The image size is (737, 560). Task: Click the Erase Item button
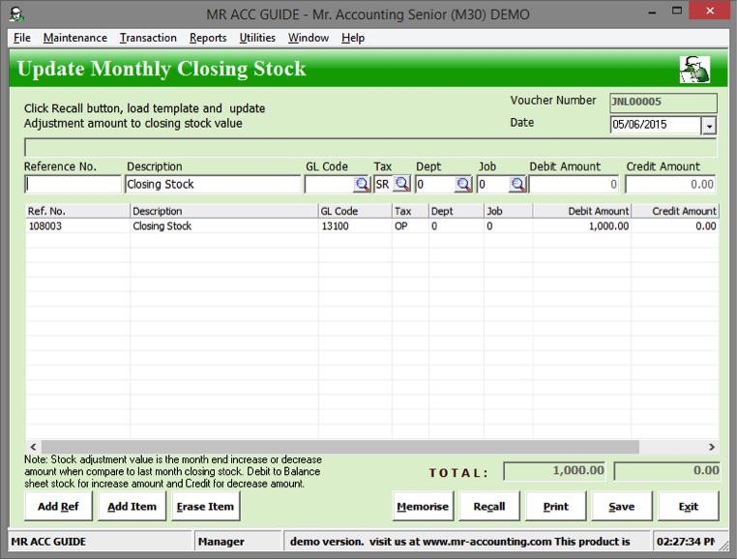tap(205, 507)
